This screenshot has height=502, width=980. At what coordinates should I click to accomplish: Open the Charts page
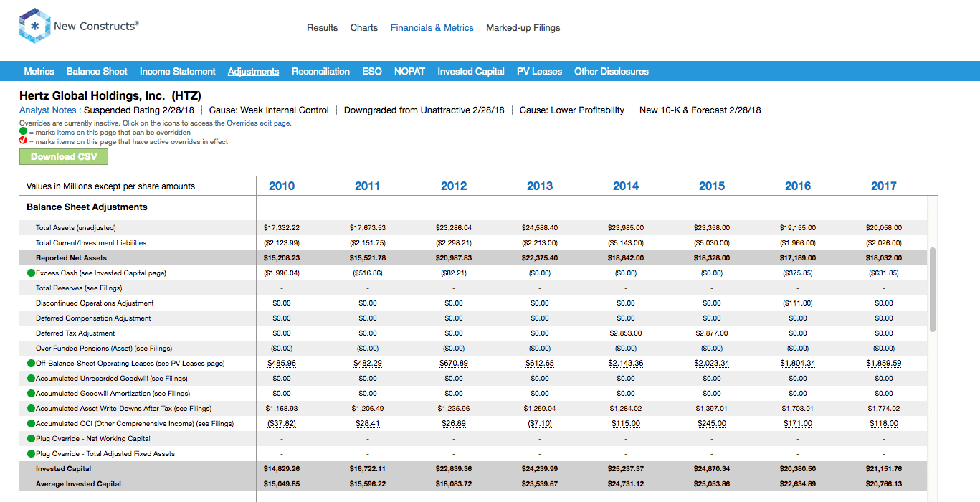coord(364,28)
